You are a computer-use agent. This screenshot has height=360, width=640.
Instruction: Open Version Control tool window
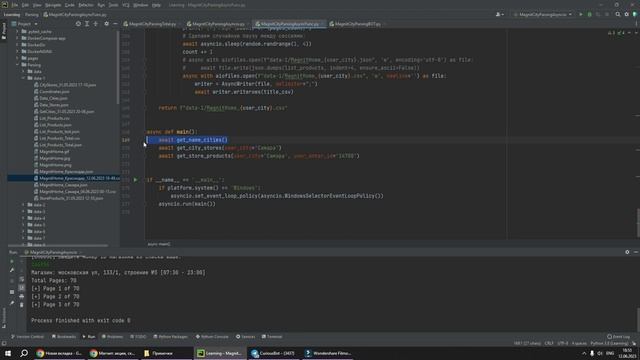point(27,337)
